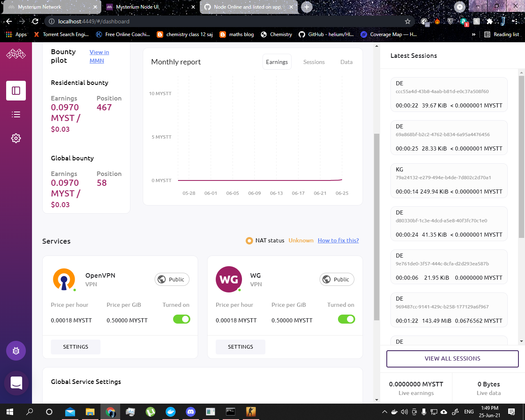Switch Monthly report to Data view
Viewport: 525px width, 420px height.
point(346,62)
